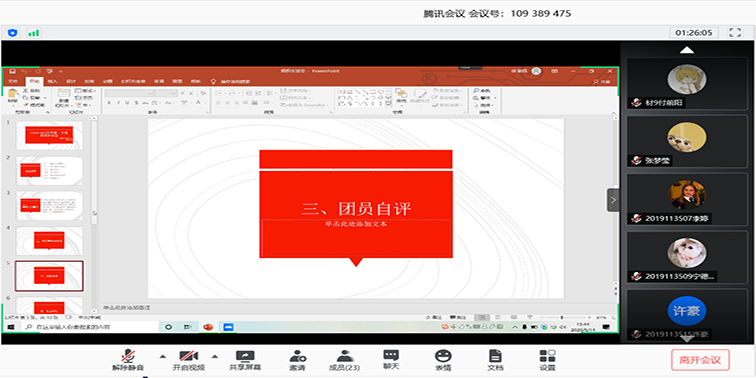756x378 pixels.
Task: Click the Share button at the ribbon's right end
Action: (602, 81)
